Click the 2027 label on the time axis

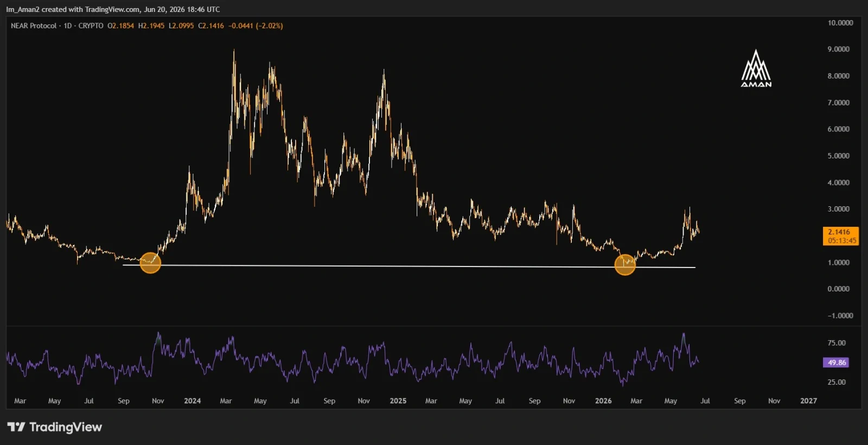point(808,401)
